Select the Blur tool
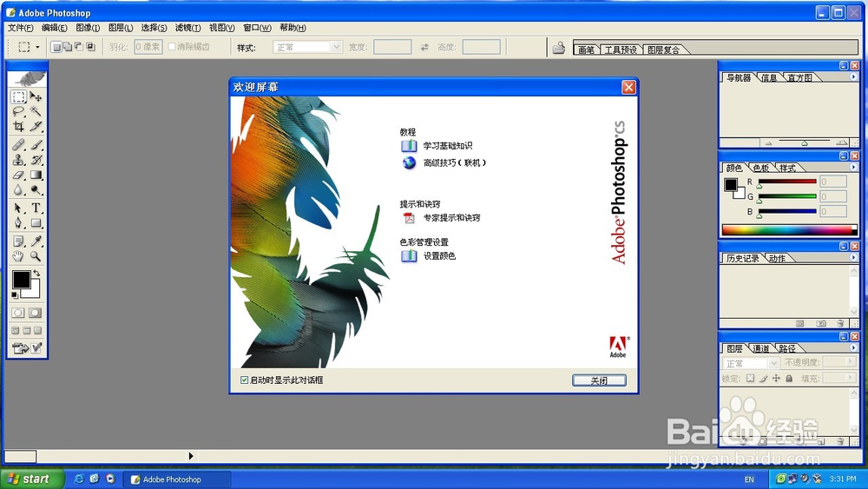 [18, 190]
